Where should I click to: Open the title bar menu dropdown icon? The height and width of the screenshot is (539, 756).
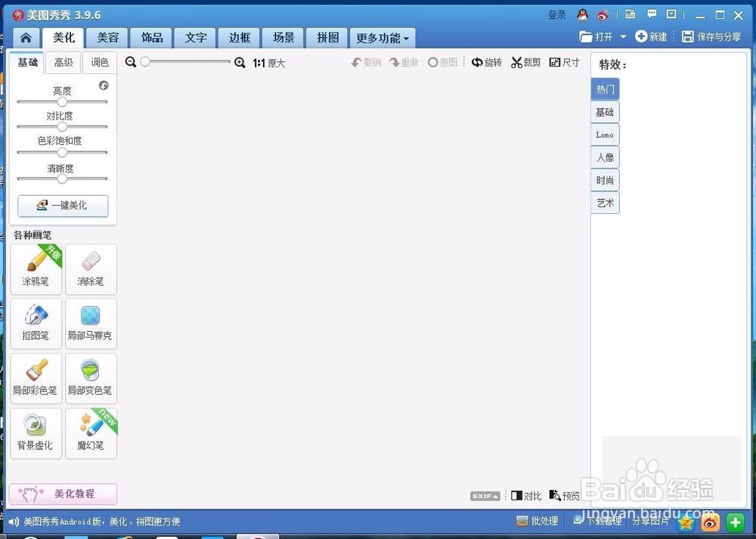click(671, 14)
